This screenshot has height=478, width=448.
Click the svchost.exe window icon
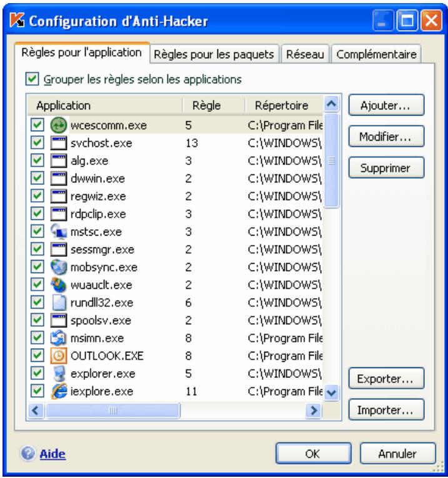59,143
